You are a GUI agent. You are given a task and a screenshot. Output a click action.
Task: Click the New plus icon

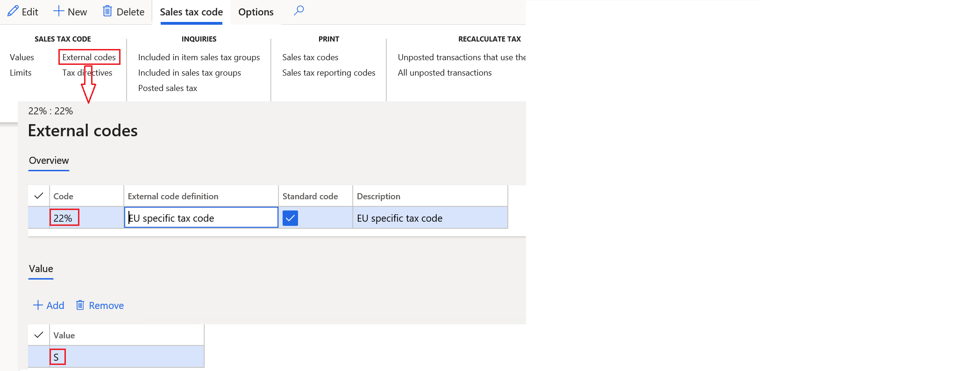58,11
